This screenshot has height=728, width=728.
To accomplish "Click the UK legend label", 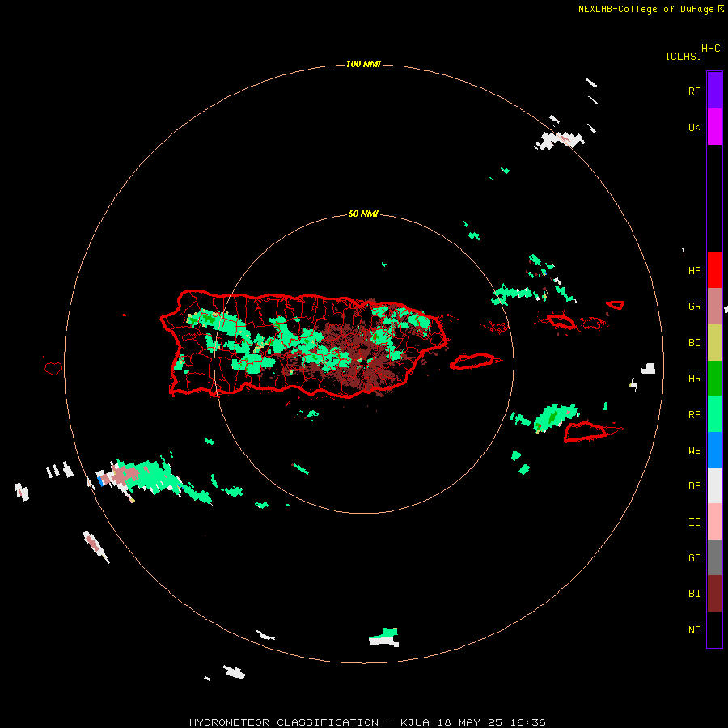I will click(x=694, y=128).
